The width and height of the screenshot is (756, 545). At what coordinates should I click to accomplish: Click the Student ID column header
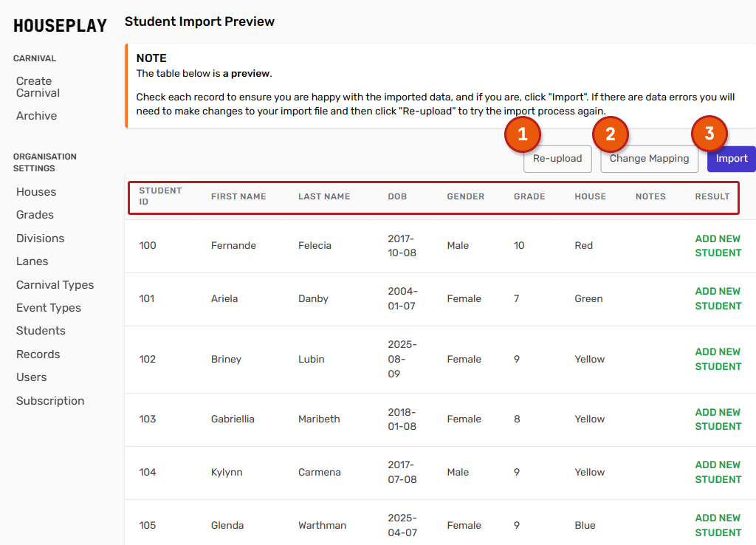click(160, 196)
